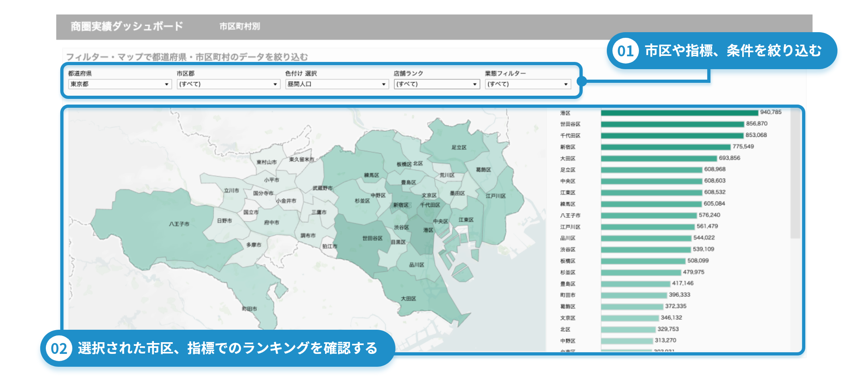868x378 pixels.
Task: Open the 業態フィルター dropdown
Action: click(528, 84)
